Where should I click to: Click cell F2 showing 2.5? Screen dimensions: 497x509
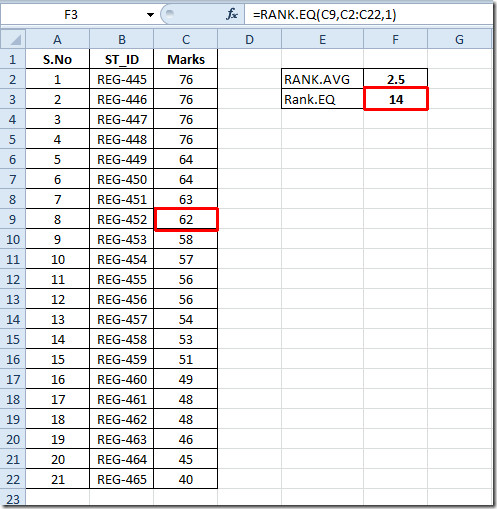click(x=396, y=79)
